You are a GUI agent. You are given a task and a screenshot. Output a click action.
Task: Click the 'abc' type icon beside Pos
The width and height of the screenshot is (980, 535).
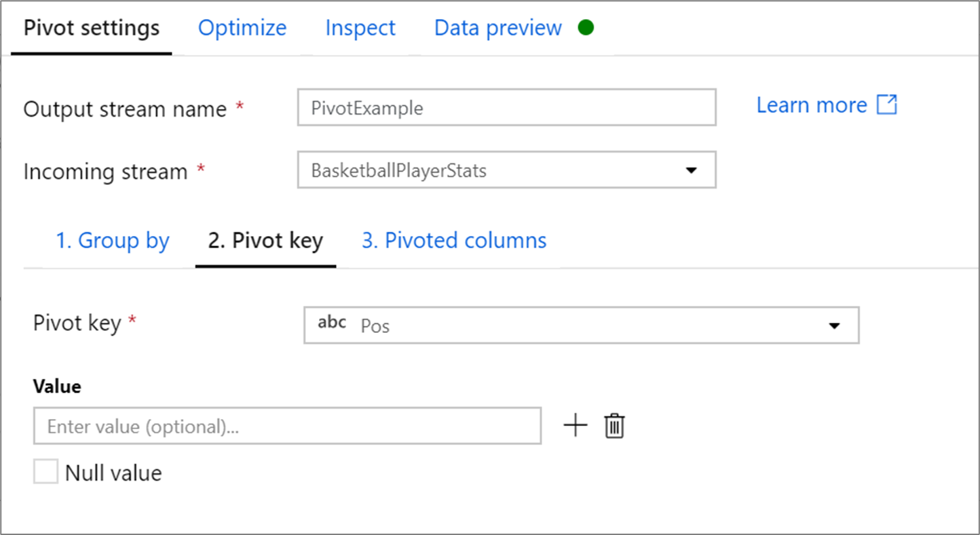point(331,323)
